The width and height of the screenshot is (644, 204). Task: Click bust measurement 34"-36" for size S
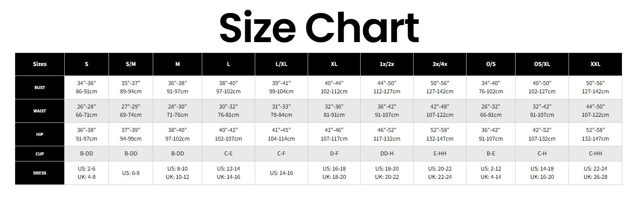pyautogui.click(x=86, y=88)
